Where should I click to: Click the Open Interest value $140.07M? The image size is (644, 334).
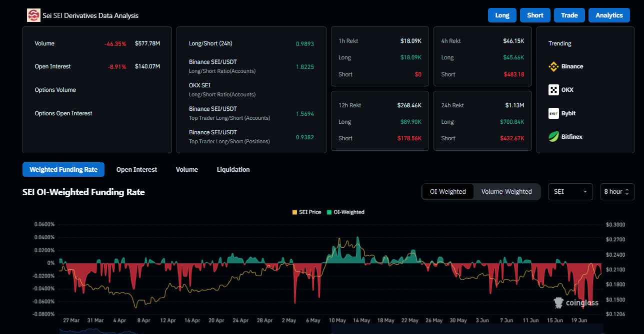[x=147, y=66]
